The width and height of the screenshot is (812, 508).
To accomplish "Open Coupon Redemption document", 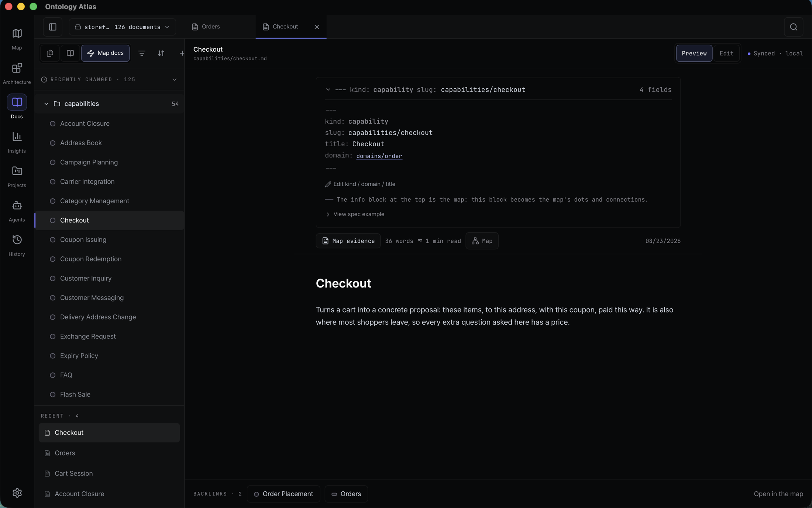I will (110, 259).
